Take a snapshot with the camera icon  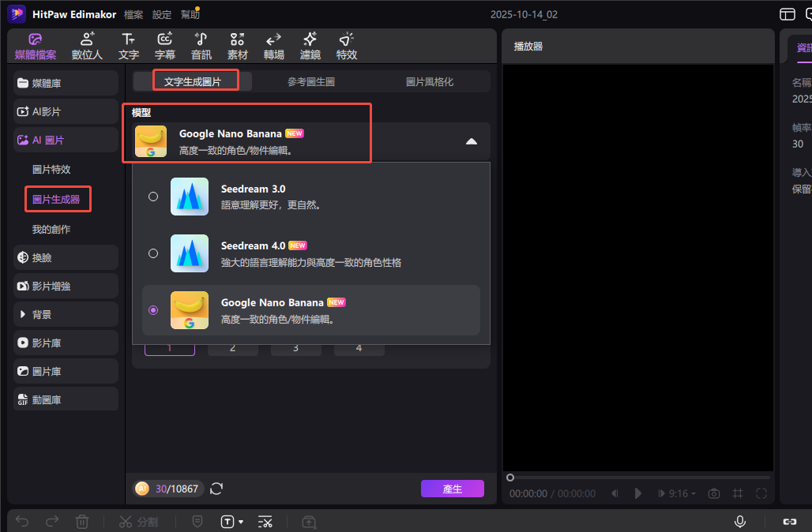714,493
